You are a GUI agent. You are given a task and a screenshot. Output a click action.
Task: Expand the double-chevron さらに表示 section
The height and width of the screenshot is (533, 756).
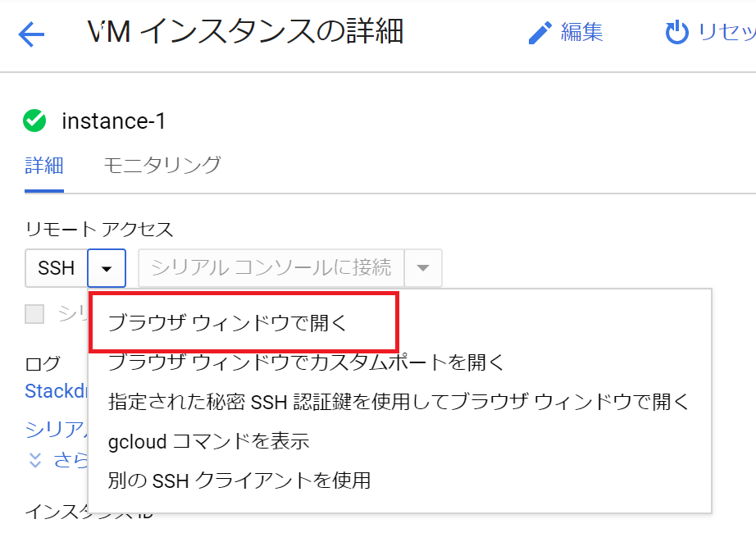tap(34, 460)
